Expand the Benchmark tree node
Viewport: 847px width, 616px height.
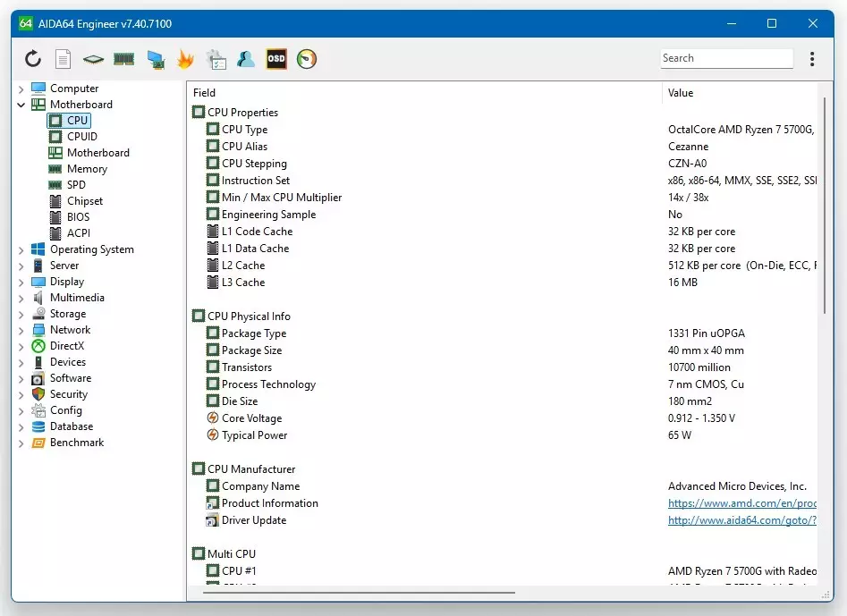[x=21, y=443]
